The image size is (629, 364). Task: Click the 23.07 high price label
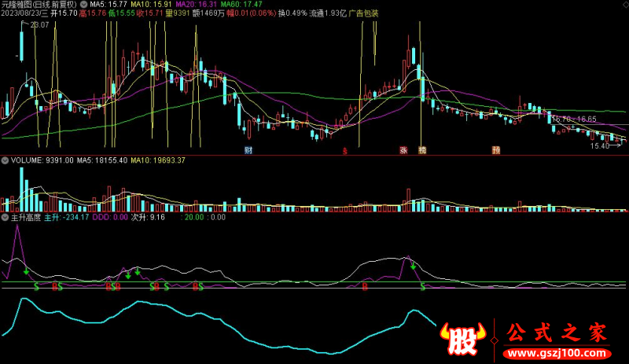(x=39, y=25)
